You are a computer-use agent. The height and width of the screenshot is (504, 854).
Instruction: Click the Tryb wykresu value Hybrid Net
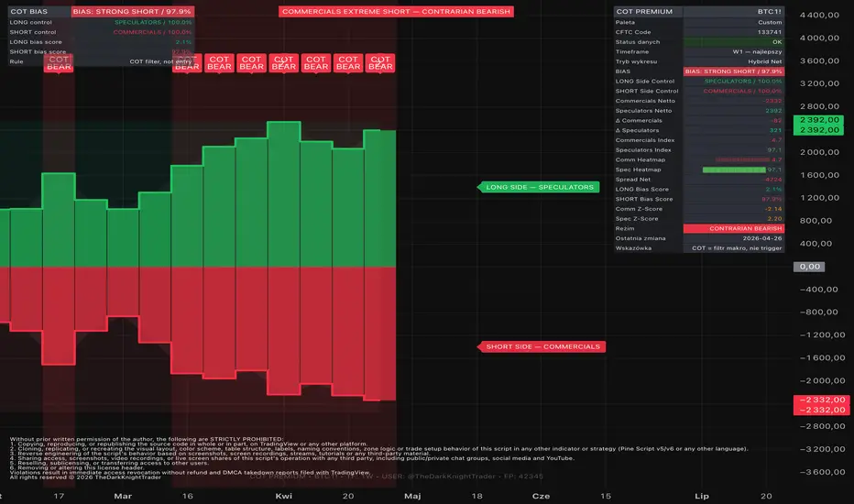point(765,61)
